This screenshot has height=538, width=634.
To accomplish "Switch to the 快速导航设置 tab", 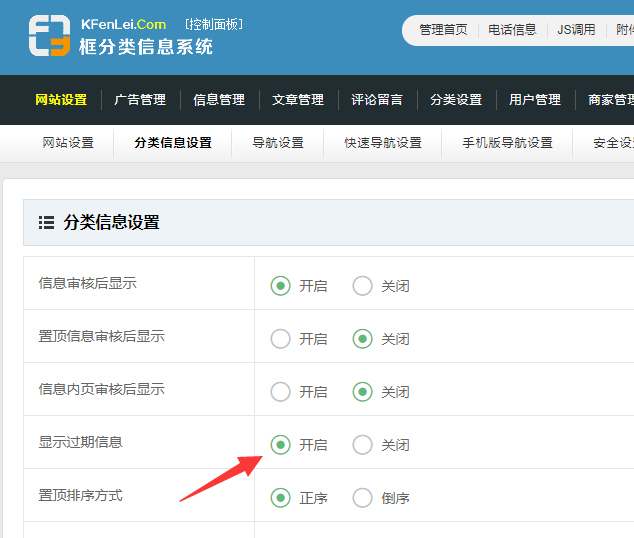I will click(383, 143).
